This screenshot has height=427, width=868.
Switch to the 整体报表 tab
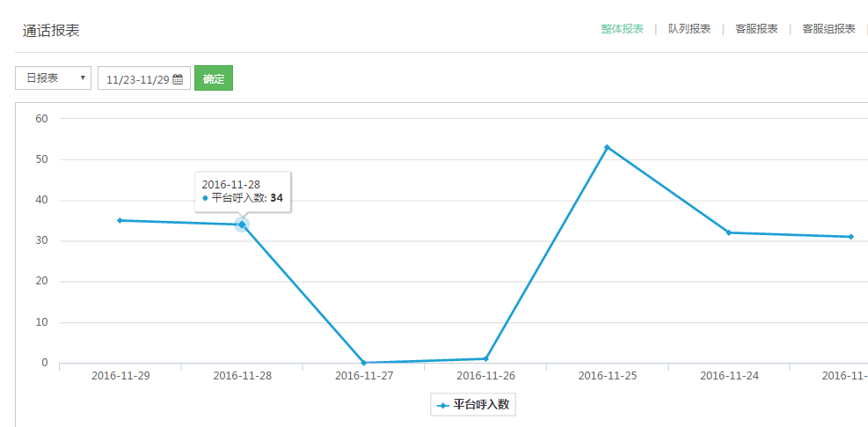(622, 29)
